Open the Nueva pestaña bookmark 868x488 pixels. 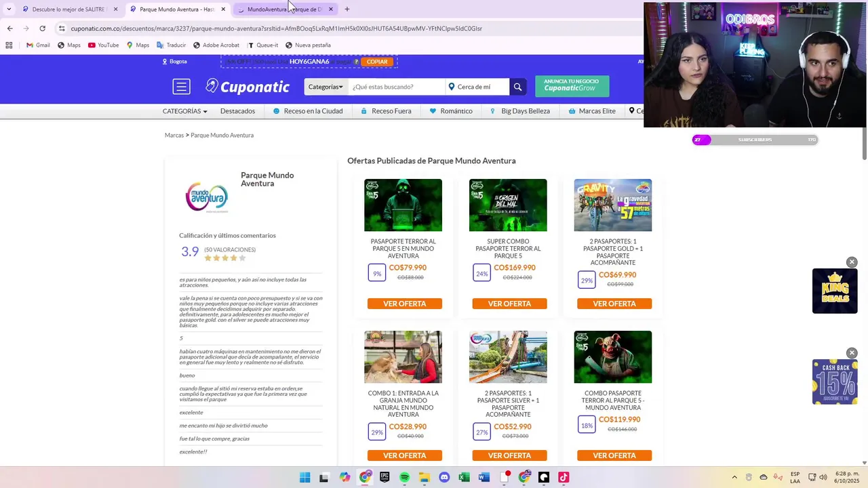[x=308, y=45]
